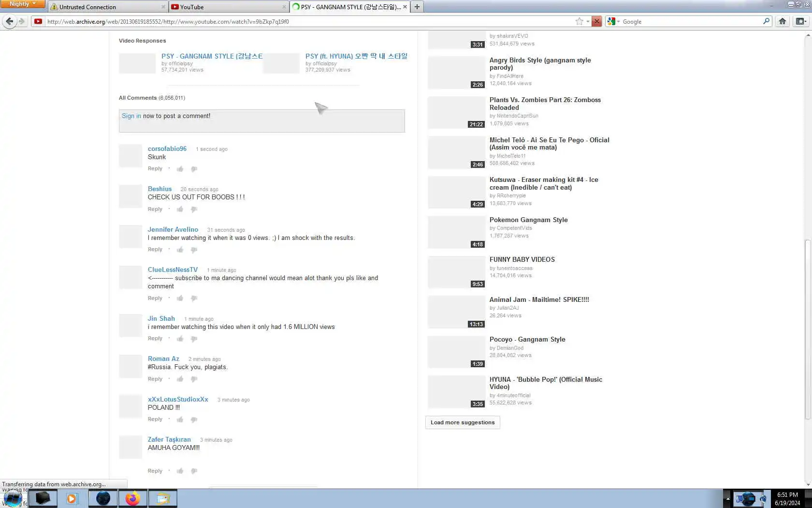This screenshot has height=508, width=812.
Task: Like ClueLessNessTV's comment
Action: click(180, 298)
